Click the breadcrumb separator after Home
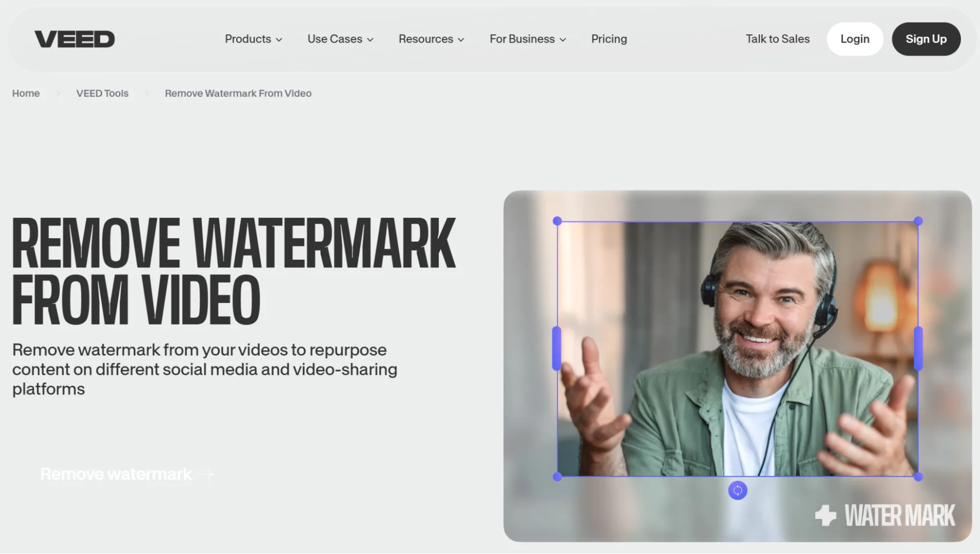This screenshot has height=554, width=980. [58, 93]
